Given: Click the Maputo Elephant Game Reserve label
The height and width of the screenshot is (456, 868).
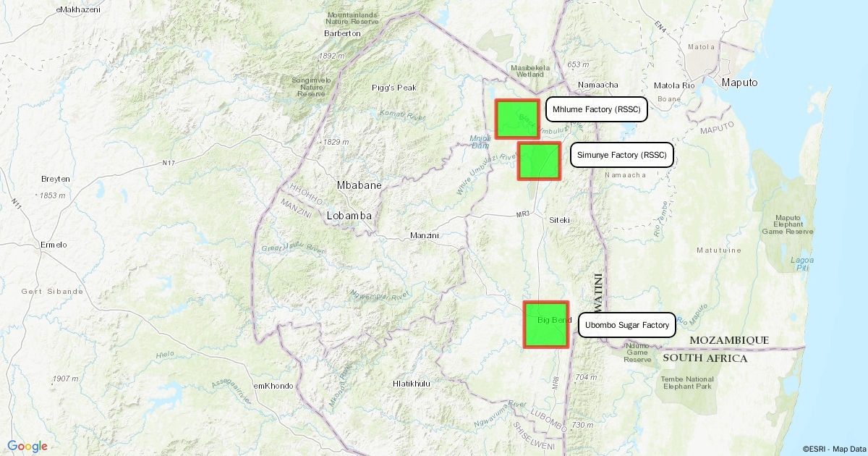Looking at the screenshot, I should pyautogui.click(x=787, y=224).
